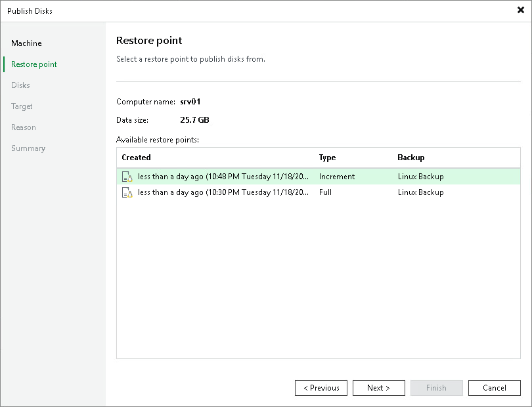This screenshot has height=407, width=532.
Task: Click the Finish button
Action: click(x=436, y=387)
